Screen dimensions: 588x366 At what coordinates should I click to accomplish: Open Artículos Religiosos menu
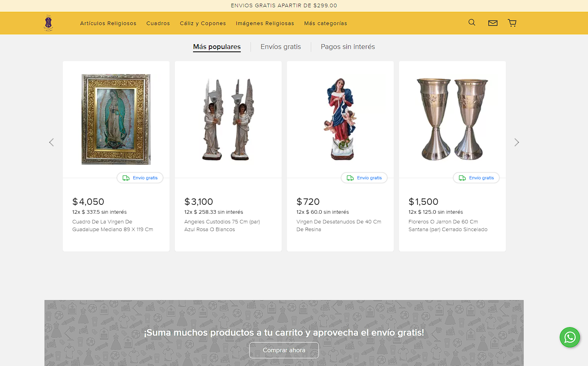point(108,23)
